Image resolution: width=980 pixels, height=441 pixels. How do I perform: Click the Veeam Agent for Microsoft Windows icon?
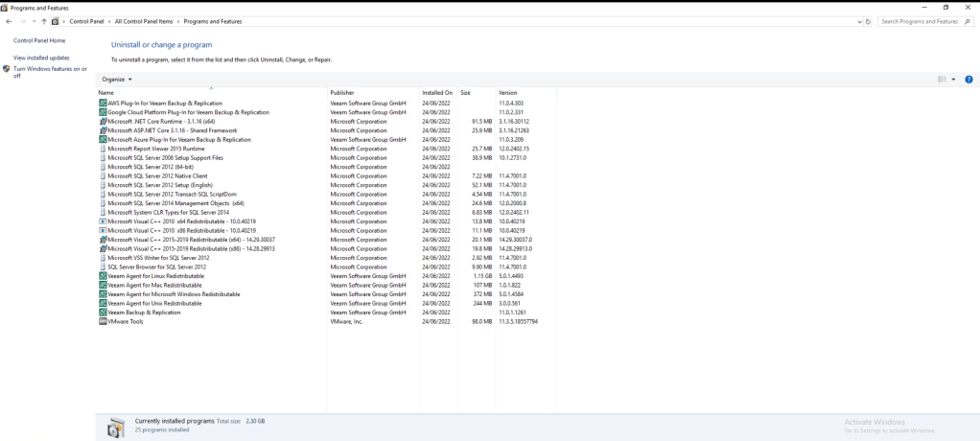tap(103, 294)
